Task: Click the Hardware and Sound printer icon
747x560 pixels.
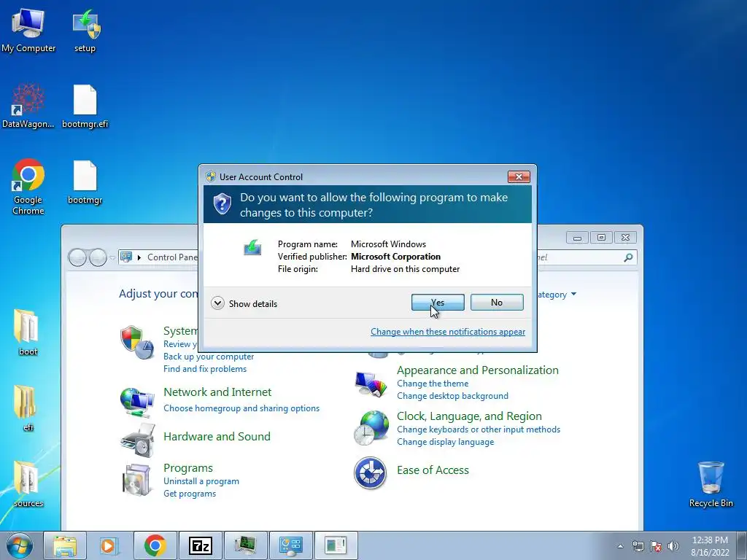Action: click(138, 440)
